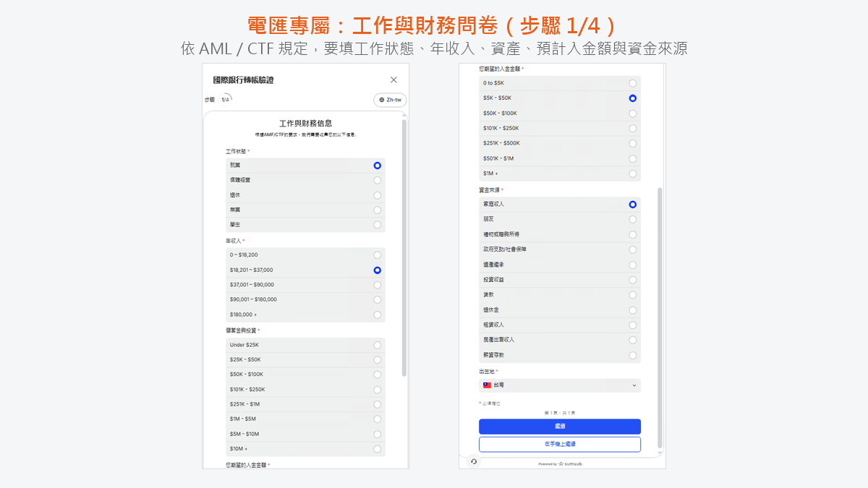Choose annual income $18,201 – $37,000
This screenshot has height=488, width=868.
pos(305,270)
